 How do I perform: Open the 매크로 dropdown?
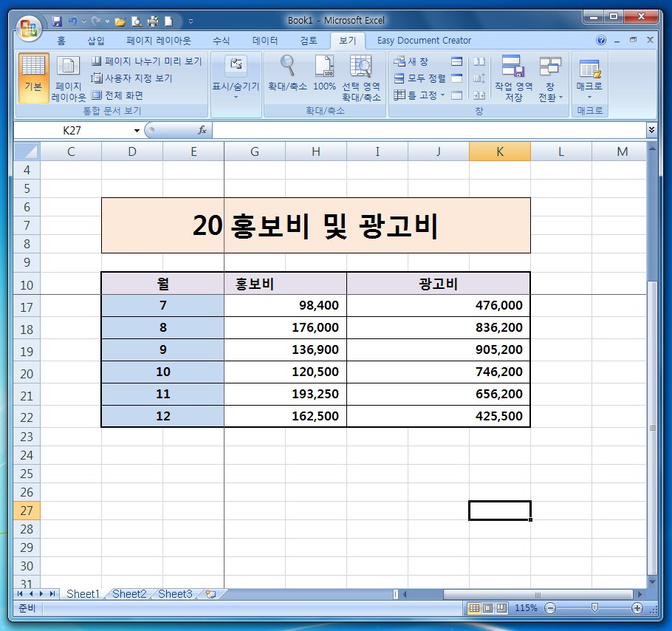click(x=589, y=78)
